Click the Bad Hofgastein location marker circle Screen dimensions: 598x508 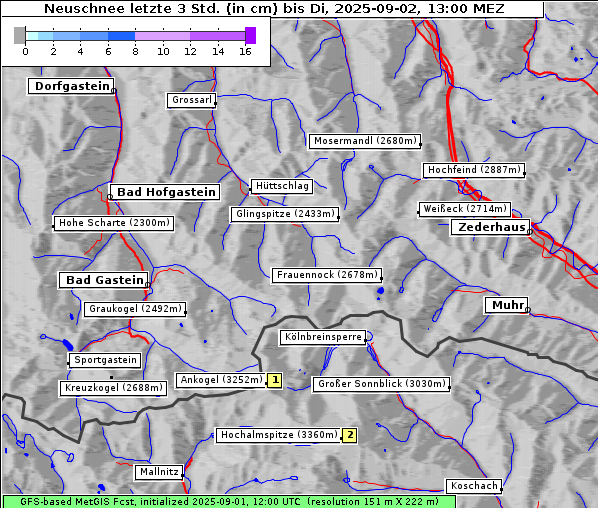coord(110,197)
